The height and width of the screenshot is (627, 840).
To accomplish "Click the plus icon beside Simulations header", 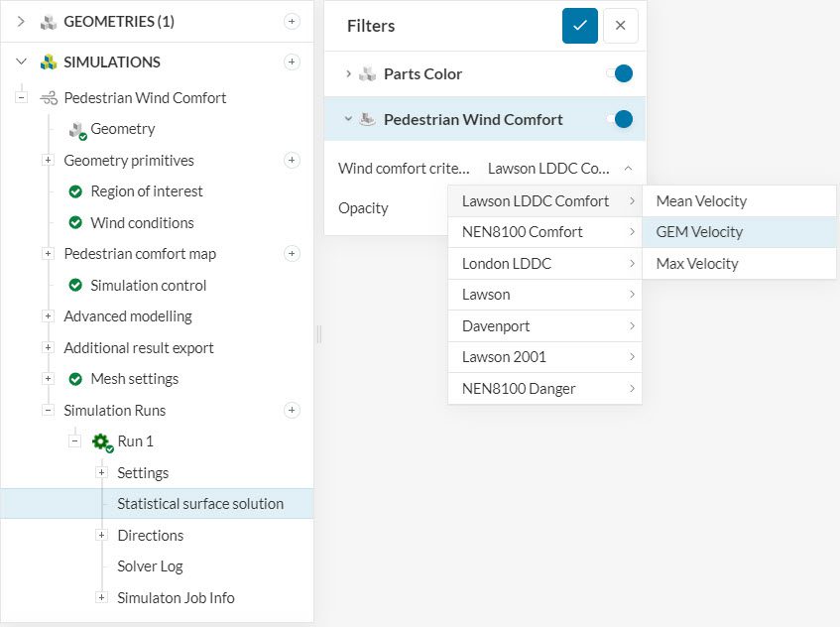I will point(292,62).
